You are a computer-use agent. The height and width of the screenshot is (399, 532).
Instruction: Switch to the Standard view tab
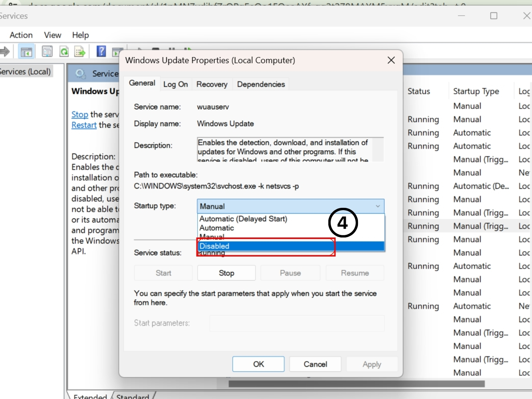(133, 396)
